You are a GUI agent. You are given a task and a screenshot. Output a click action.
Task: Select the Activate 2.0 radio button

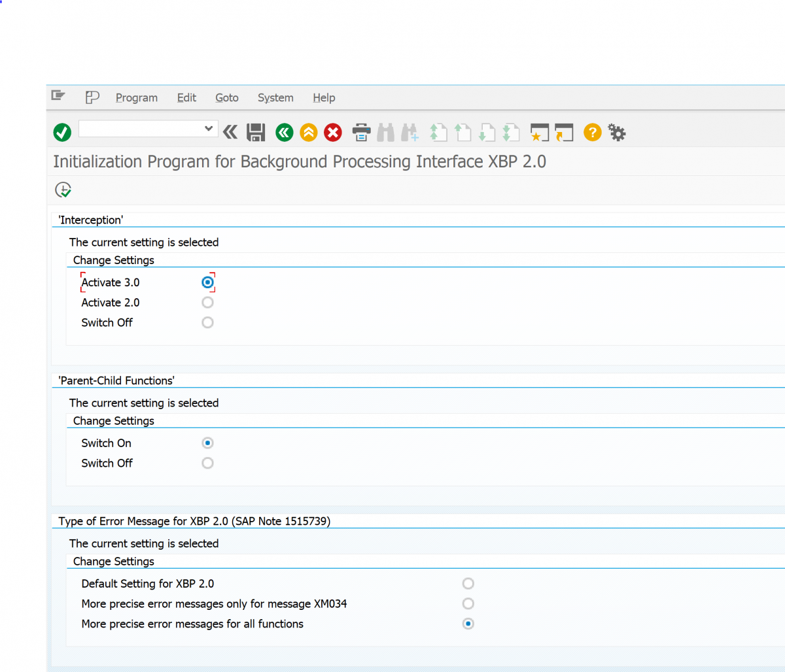click(207, 303)
